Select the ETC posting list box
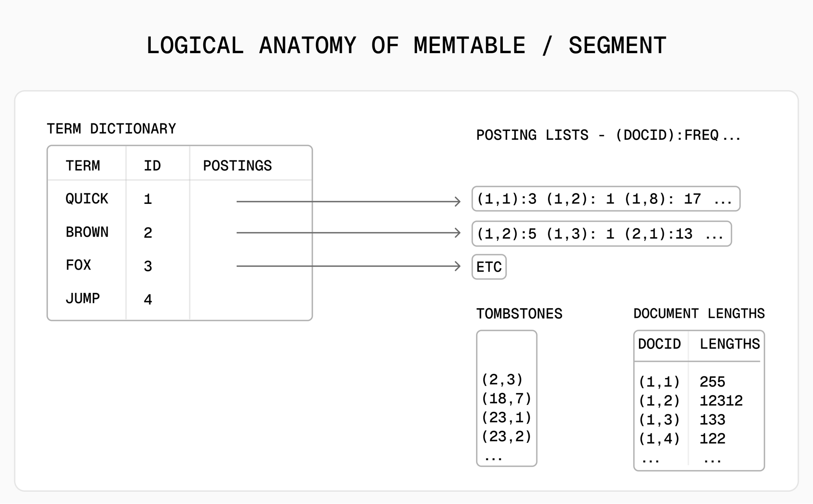 tap(489, 267)
